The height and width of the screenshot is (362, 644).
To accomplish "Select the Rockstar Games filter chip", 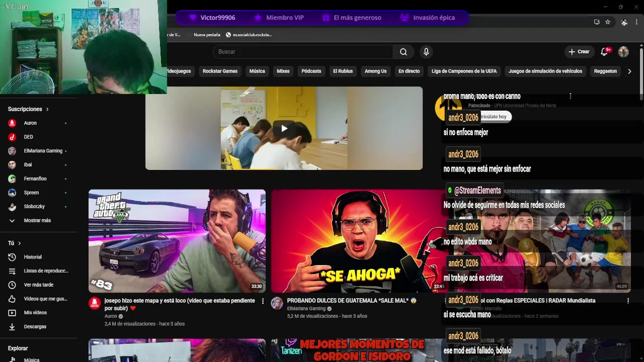I will pyautogui.click(x=220, y=71).
